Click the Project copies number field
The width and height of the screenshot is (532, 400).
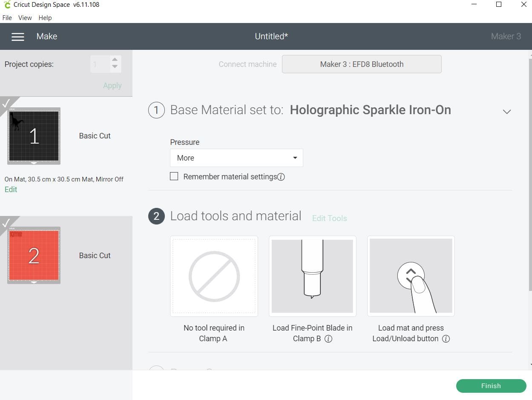[101, 64]
